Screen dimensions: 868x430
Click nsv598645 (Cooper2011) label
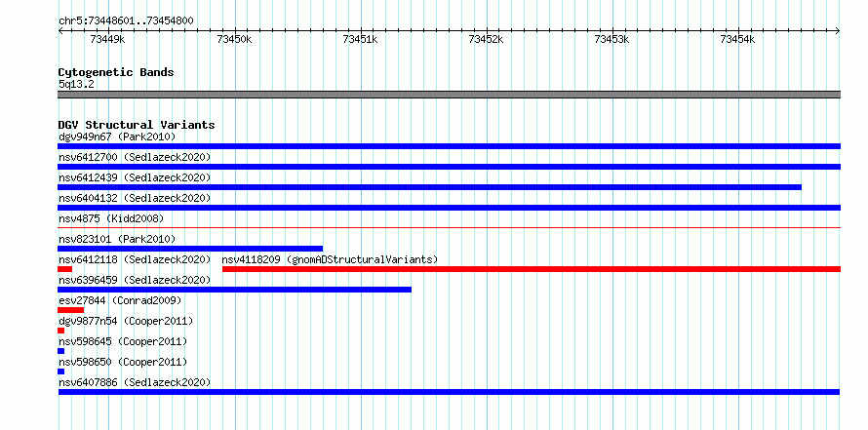coord(123,341)
